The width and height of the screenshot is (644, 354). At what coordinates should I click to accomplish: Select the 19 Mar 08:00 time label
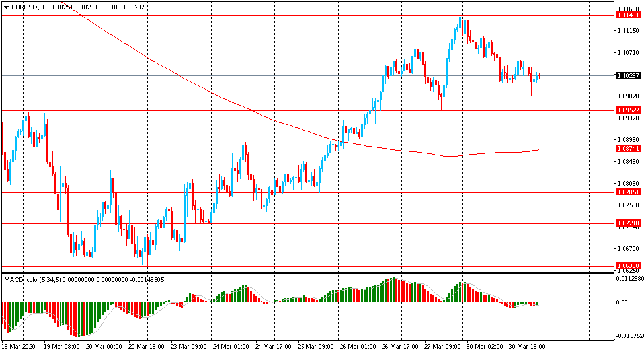pos(61,347)
